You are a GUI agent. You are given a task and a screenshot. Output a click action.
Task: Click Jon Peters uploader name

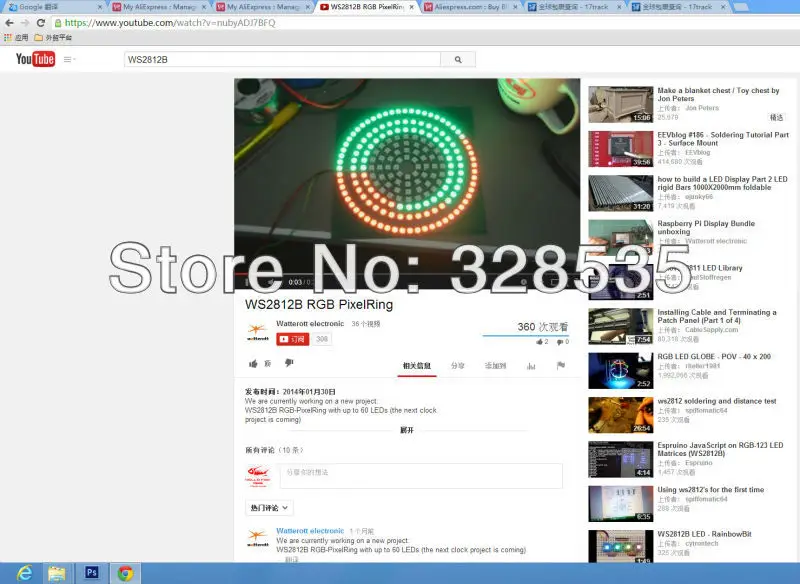click(x=702, y=108)
